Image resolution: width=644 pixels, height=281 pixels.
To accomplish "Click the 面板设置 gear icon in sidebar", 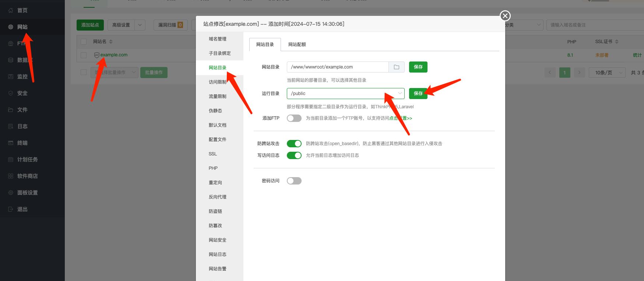I will [11, 193].
